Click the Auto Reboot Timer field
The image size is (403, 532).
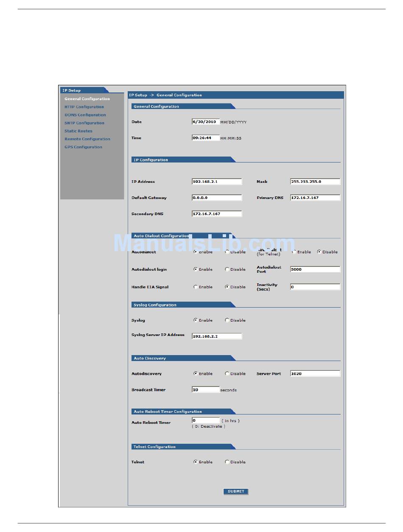point(206,421)
